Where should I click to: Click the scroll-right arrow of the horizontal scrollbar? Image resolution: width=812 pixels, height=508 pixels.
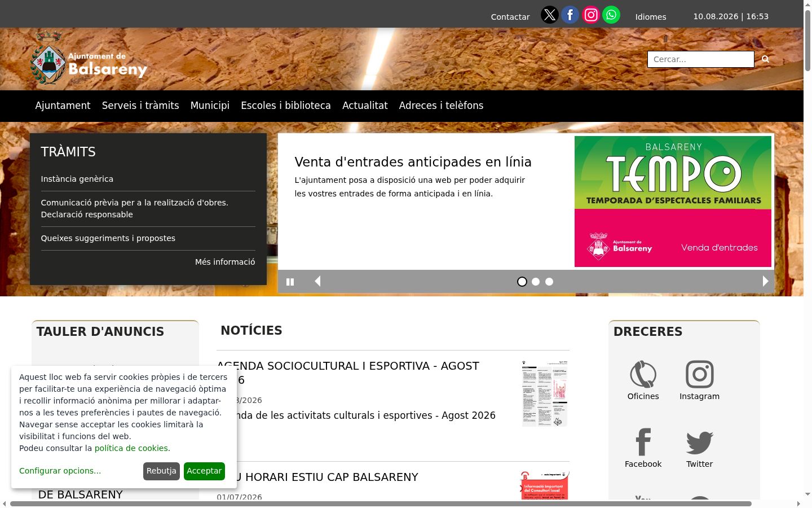pos(798,503)
